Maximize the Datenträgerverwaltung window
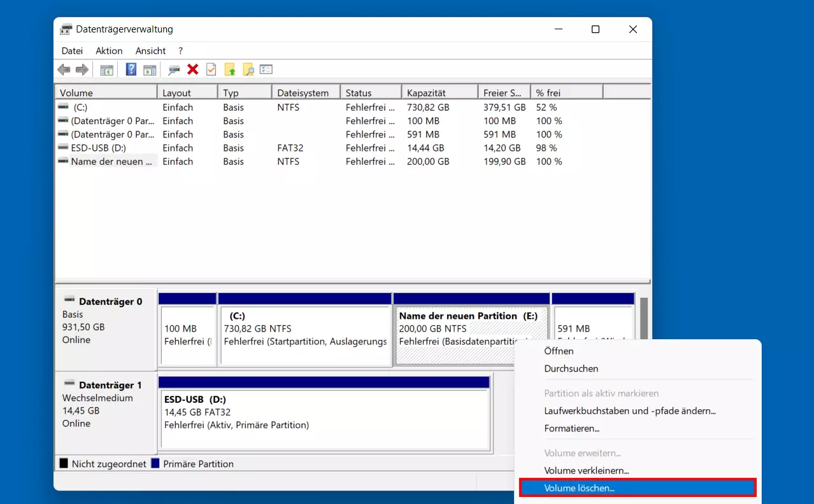The width and height of the screenshot is (814, 504). pos(596,29)
